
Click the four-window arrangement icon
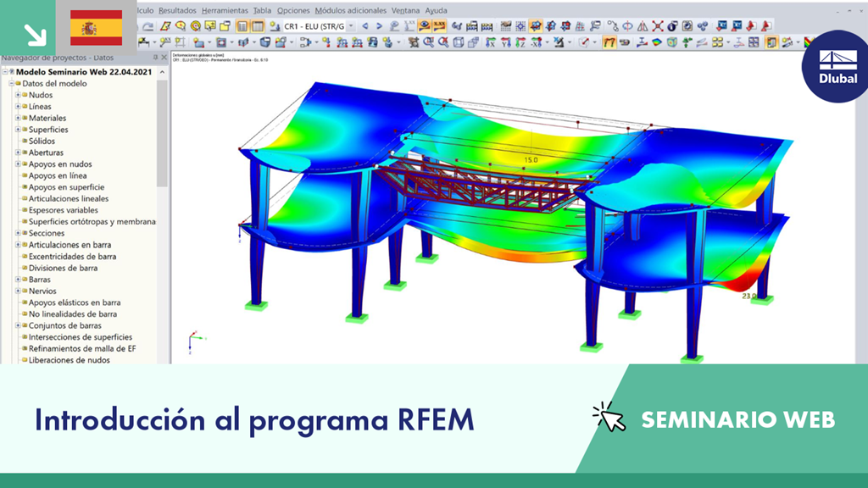pyautogui.click(x=754, y=42)
